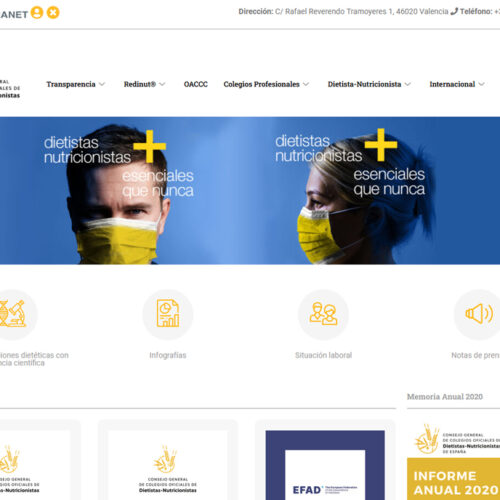The image size is (500, 500).
Task: Expand the Redinut® dropdown chevron
Action: (162, 84)
